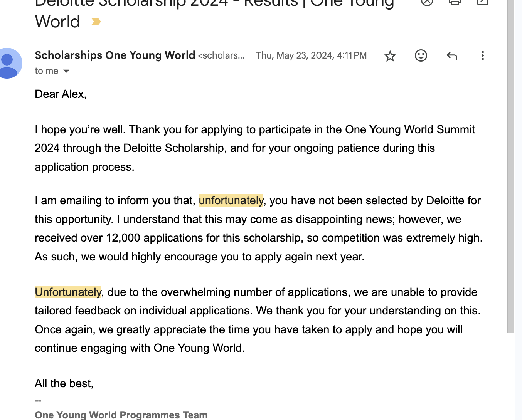Click the "Dear Alex," greeting line
Screen dimensions: 522x420
61,94
